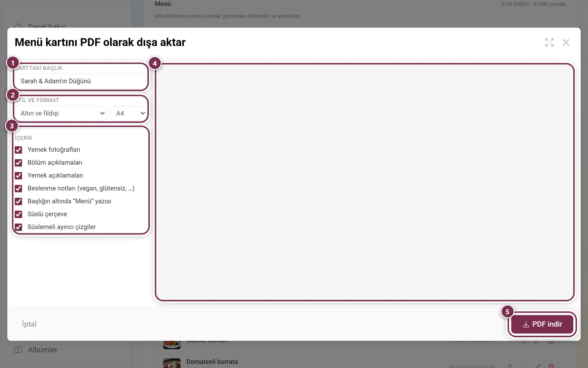Turn off the "Süslü çerçeve" checkbox

click(x=18, y=214)
